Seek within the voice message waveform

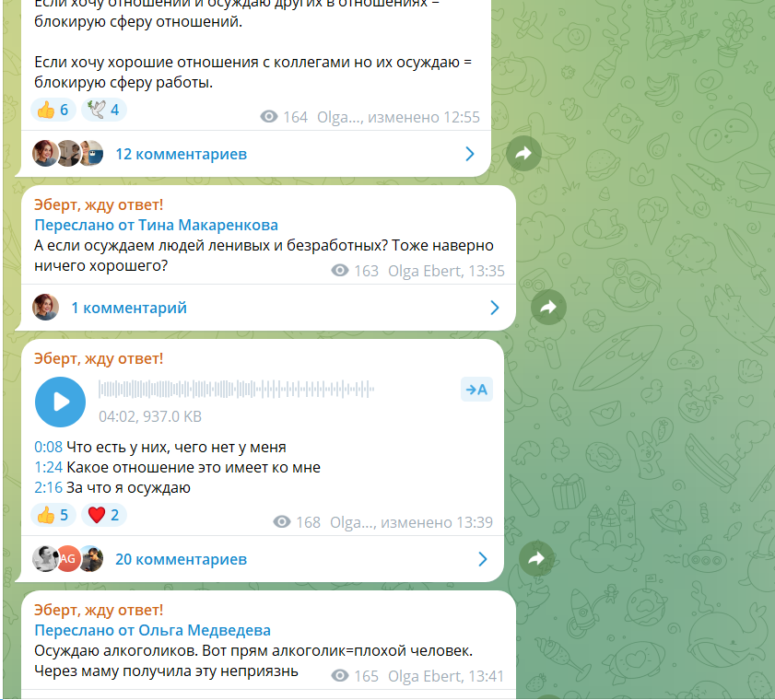(236, 390)
